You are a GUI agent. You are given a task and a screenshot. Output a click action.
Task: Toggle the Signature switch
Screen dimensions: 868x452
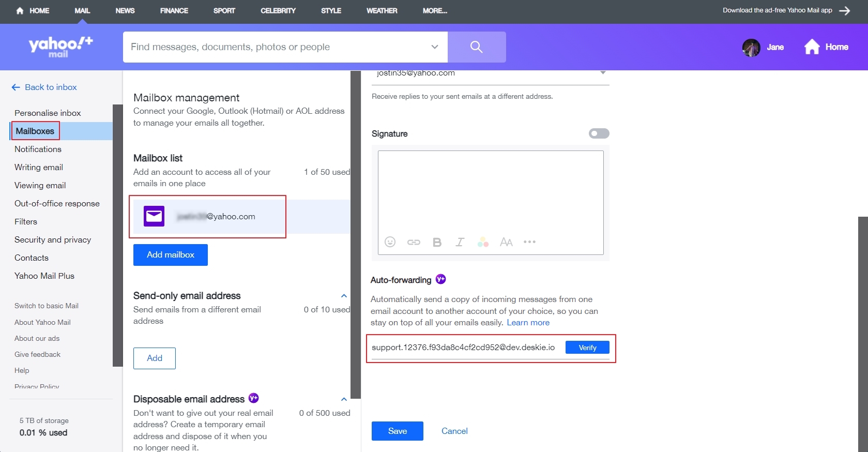(x=599, y=133)
